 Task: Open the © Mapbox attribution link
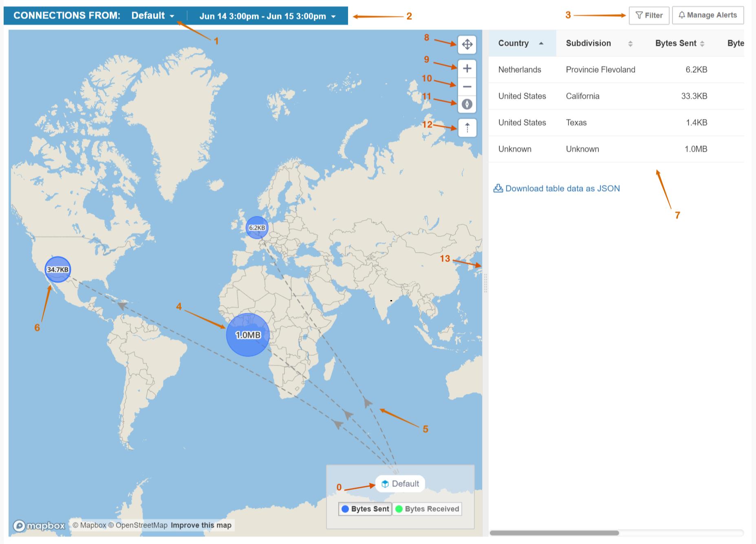[89, 525]
